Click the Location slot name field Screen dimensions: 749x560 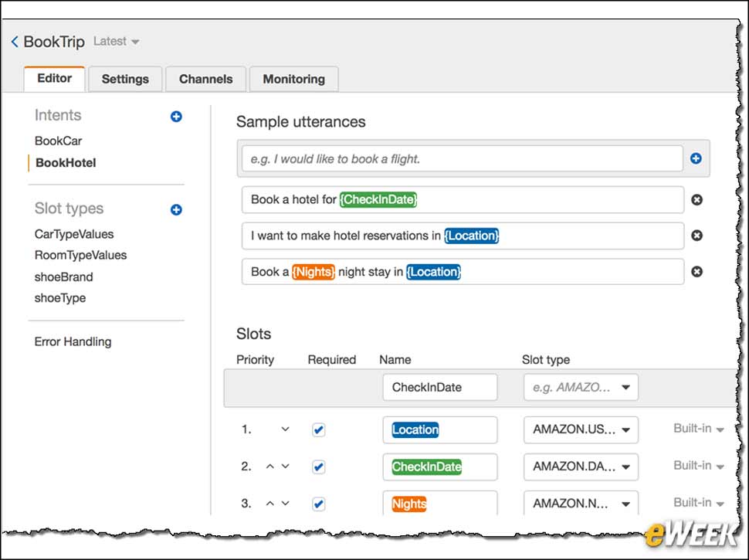(440, 429)
